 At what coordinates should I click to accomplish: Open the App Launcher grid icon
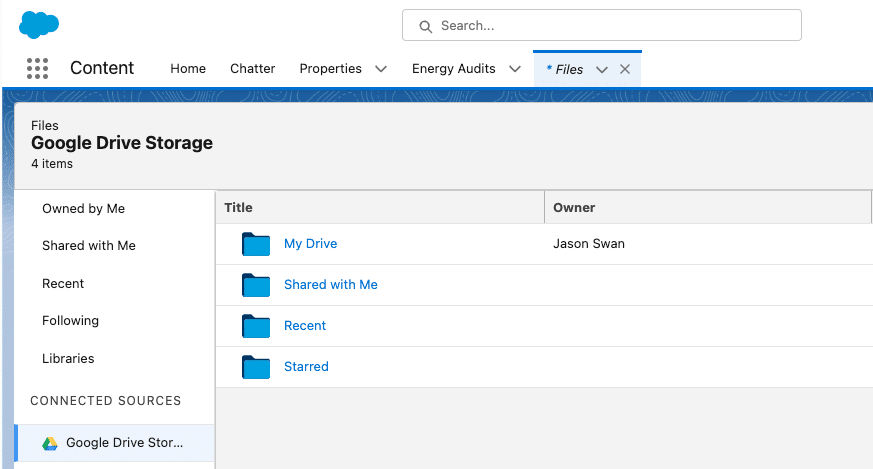tap(37, 68)
